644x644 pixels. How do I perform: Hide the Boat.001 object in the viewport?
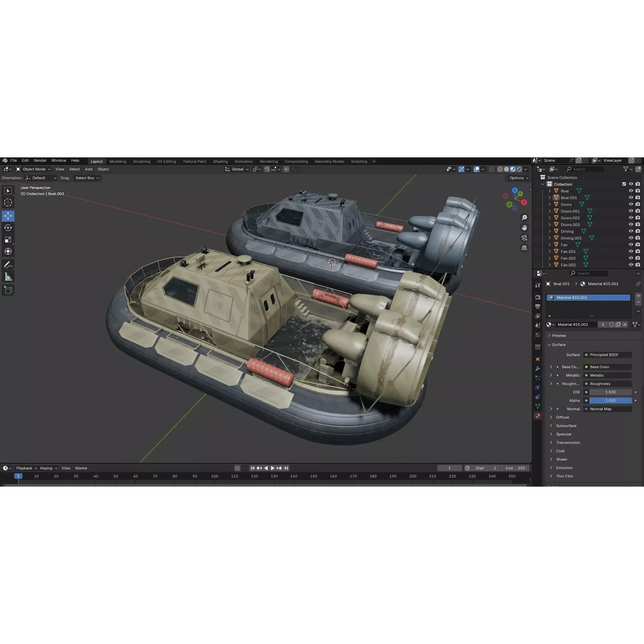631,197
